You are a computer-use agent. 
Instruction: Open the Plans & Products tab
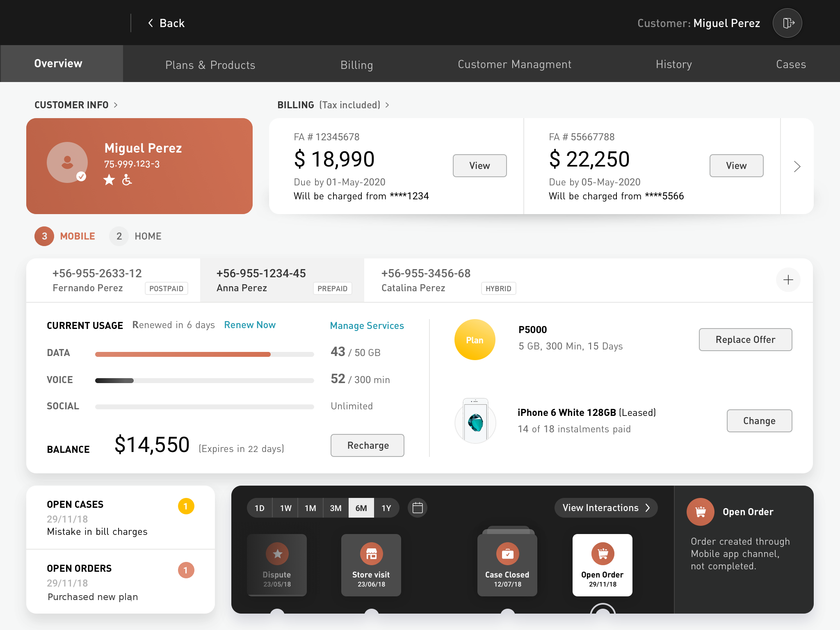click(x=210, y=65)
